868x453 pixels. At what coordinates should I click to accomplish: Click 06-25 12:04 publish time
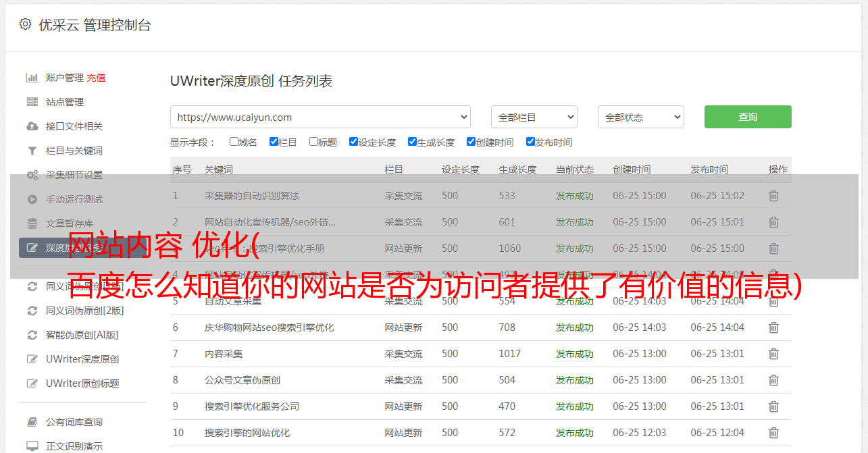point(717,433)
